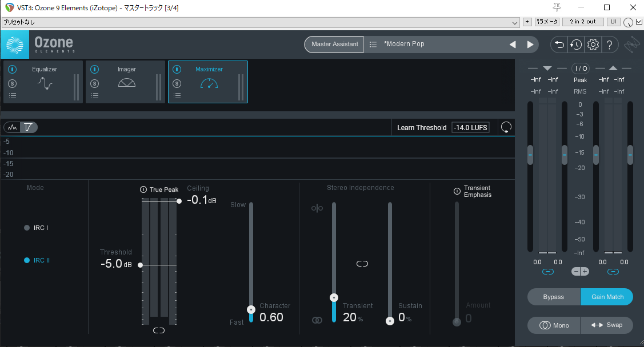Toggle Gain Match button
Viewport: 644px width, 347px height.
click(607, 297)
